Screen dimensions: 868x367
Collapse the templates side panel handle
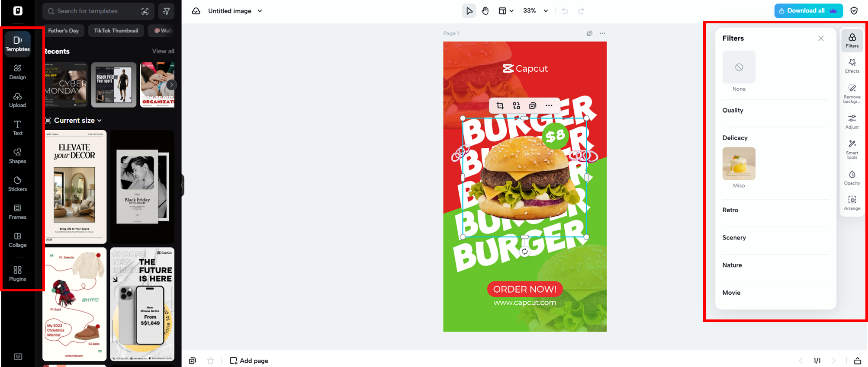(x=183, y=185)
